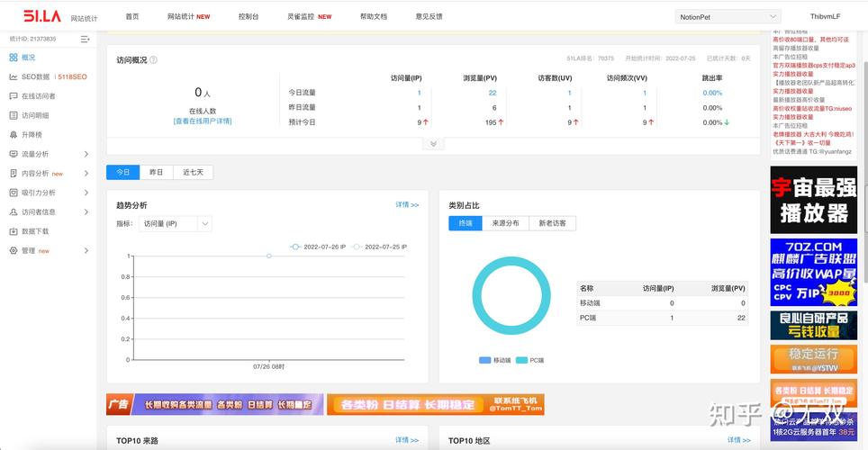Expand the overview panel with double chevron
The image size is (868, 450).
(x=433, y=144)
